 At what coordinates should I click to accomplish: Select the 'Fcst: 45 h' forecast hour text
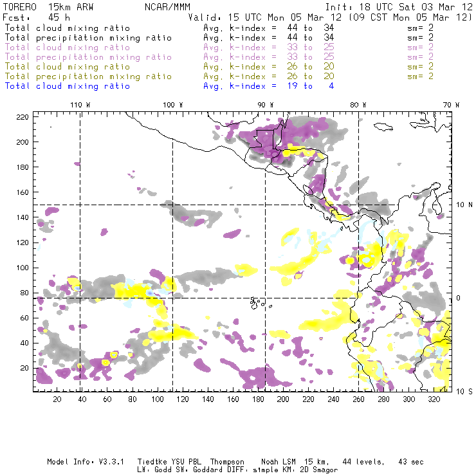(37, 17)
